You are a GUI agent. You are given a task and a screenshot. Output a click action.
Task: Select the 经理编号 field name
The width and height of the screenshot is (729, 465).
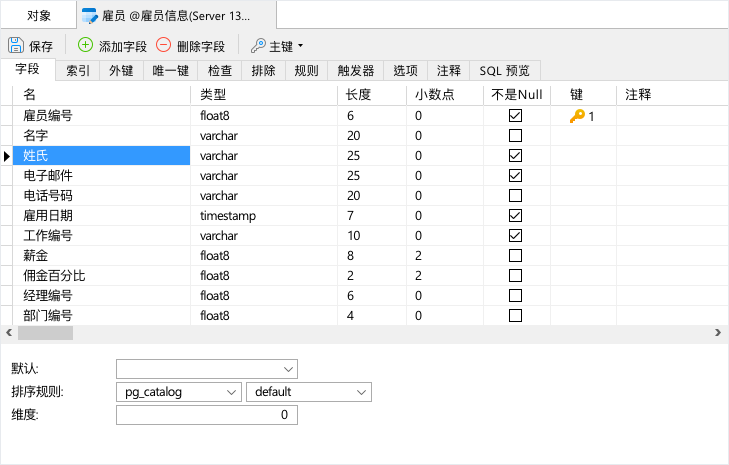tap(48, 295)
